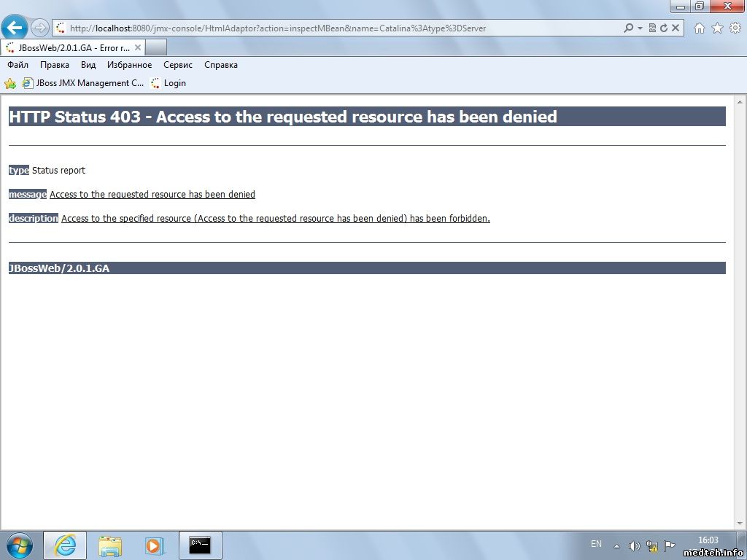
Task: Click the browser Back arrow button
Action: coord(15,28)
